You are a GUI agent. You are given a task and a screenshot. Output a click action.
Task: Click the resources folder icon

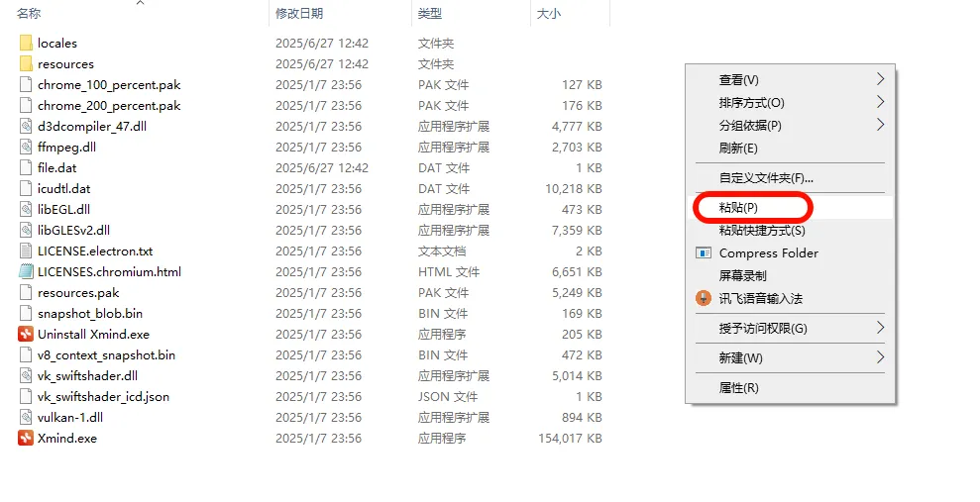click(26, 63)
